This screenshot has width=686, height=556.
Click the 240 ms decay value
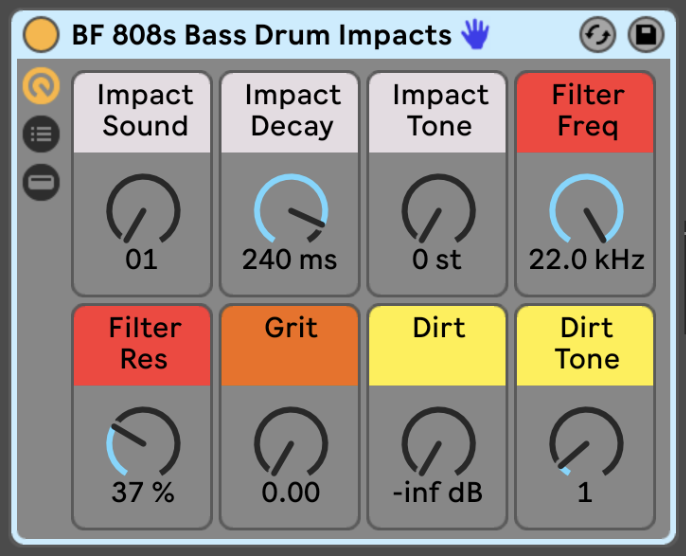(290, 259)
